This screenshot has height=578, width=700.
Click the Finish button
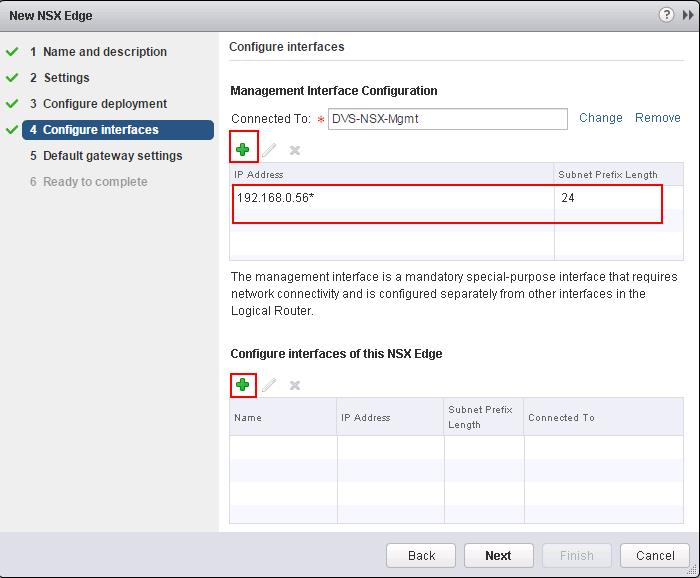tap(577, 556)
